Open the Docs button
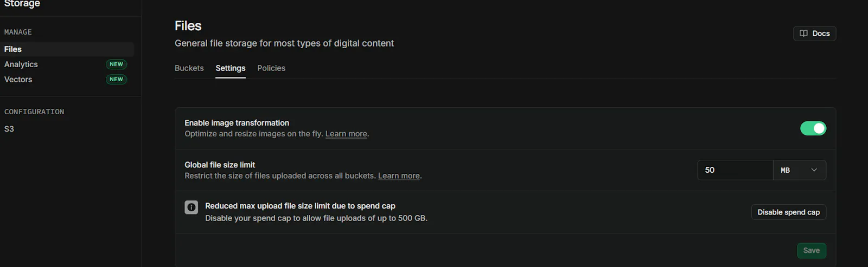 (815, 33)
